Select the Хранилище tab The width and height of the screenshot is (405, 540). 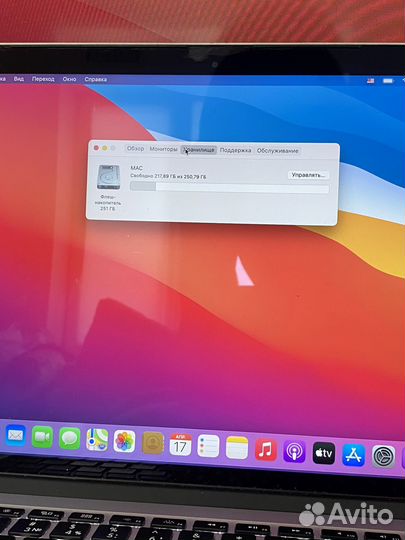pyautogui.click(x=199, y=150)
